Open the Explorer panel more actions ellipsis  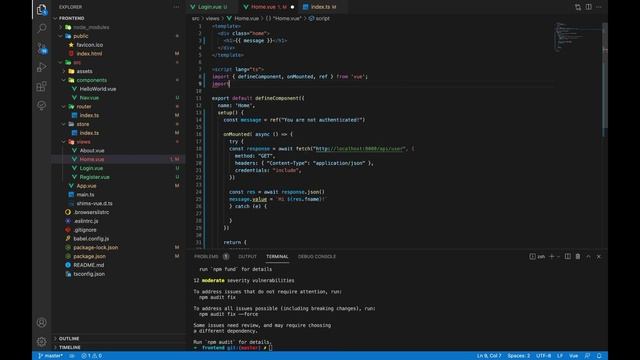point(176,7)
